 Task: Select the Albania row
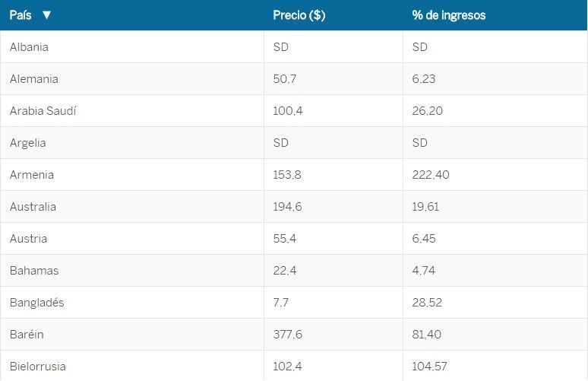click(x=29, y=47)
